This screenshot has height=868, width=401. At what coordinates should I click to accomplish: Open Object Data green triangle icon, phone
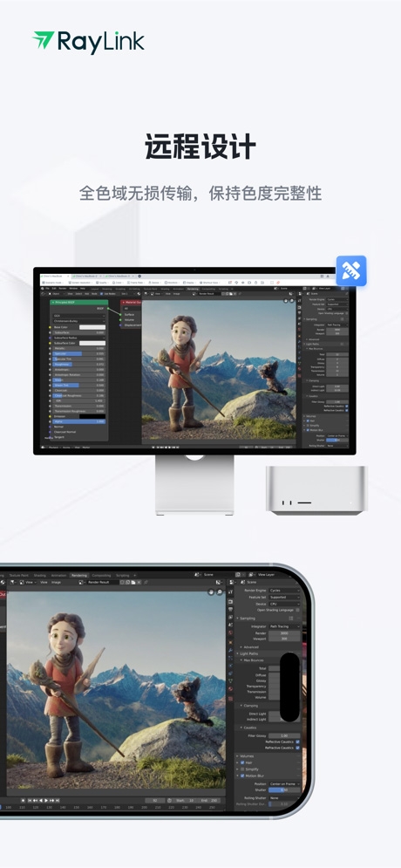(231, 681)
